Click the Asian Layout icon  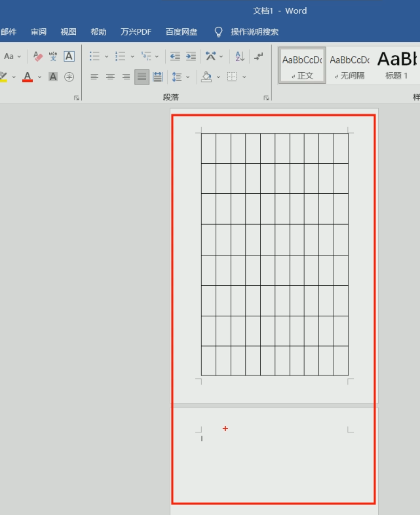point(211,56)
